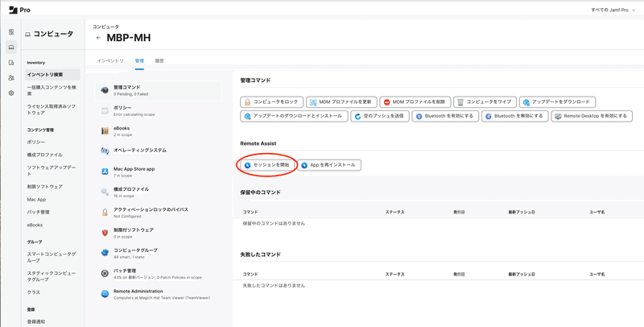Go back using the arrow beside MBP-MH
The image size is (644, 327).
(x=98, y=38)
